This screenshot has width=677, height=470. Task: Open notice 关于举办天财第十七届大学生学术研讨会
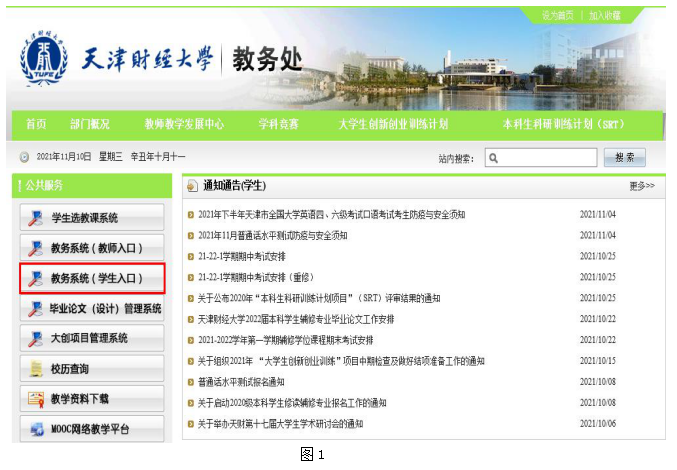[281, 424]
